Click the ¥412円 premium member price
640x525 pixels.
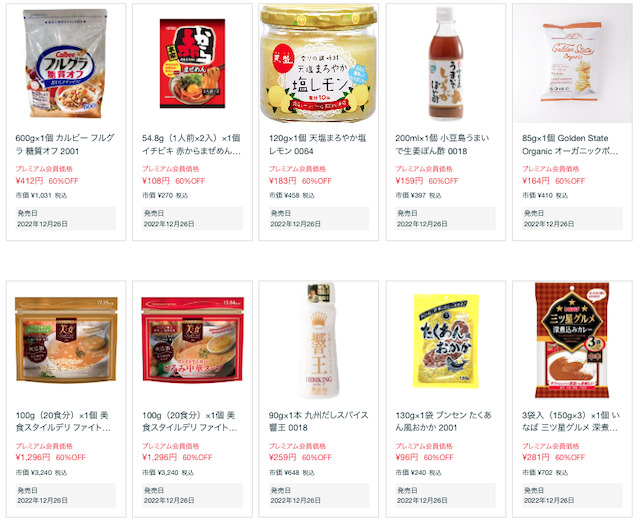click(x=29, y=180)
